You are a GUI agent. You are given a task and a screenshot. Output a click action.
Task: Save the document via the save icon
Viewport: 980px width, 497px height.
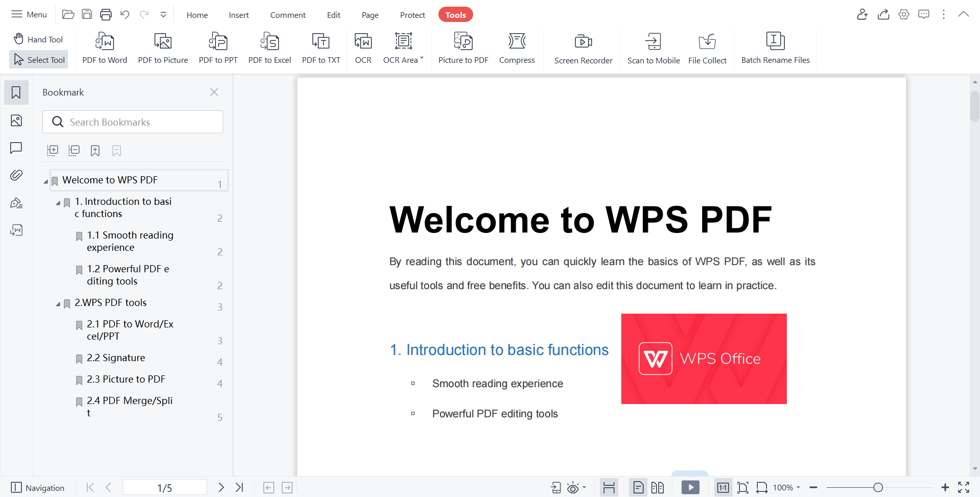coord(87,14)
